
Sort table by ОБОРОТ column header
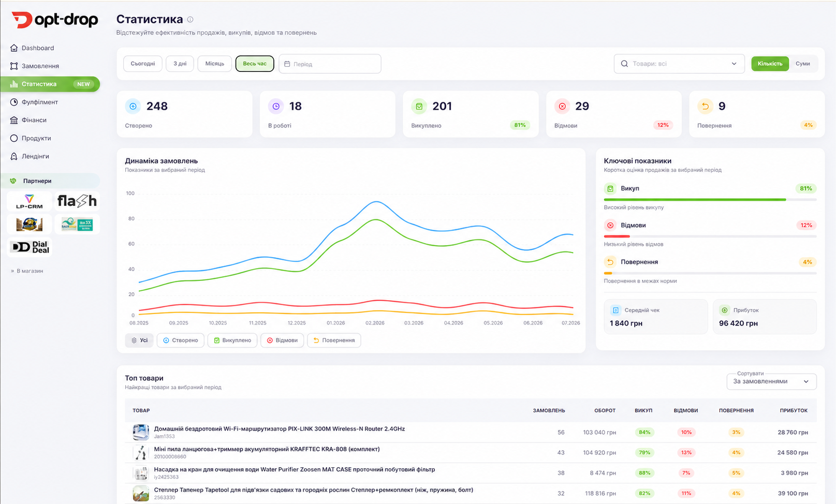pos(605,411)
